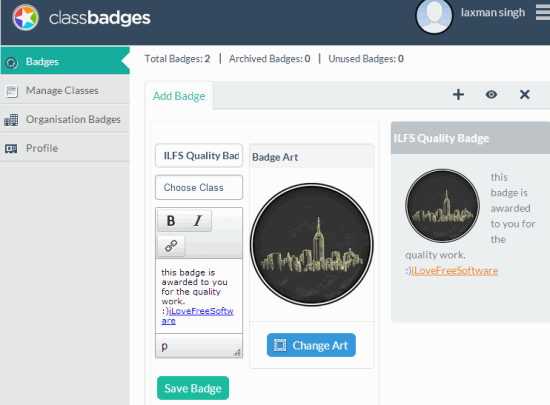Apply italic formatting with I button
The image size is (550, 405).
(198, 221)
